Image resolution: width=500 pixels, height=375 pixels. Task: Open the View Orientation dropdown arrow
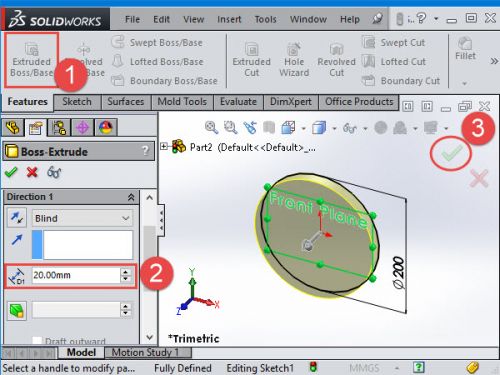pos(304,128)
